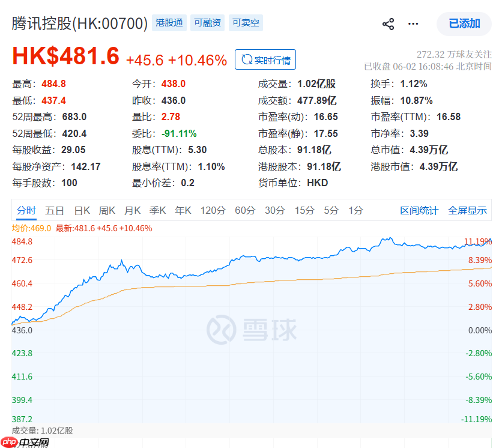The image size is (499, 448).
Task: Click the current price HK$481.6
Action: [x=66, y=56]
